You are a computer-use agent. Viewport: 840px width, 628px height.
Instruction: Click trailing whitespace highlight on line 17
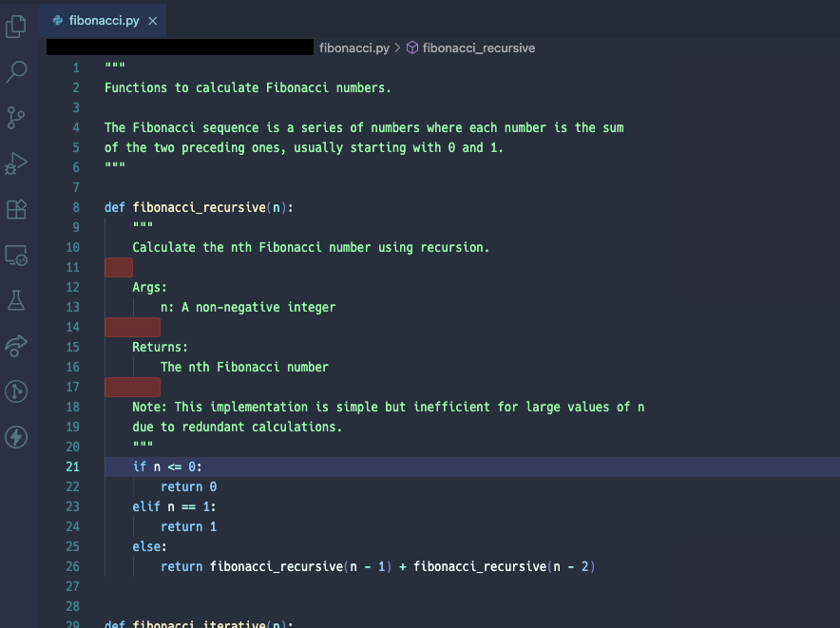click(132, 387)
